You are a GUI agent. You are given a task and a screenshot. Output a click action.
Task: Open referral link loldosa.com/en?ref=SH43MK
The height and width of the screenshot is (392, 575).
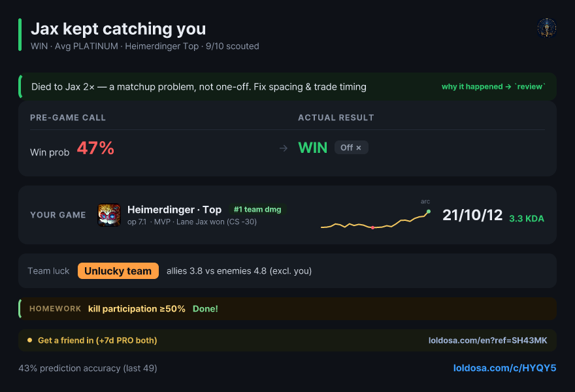pyautogui.click(x=487, y=340)
